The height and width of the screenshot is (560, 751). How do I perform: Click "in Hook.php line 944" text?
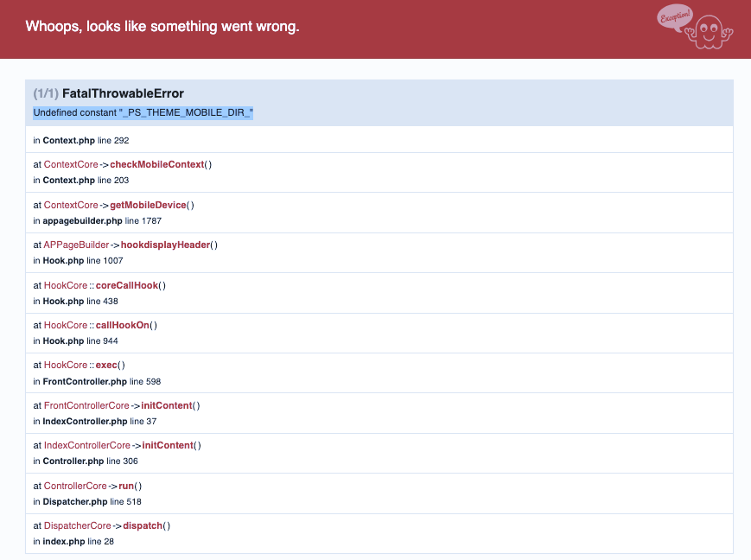(76, 341)
